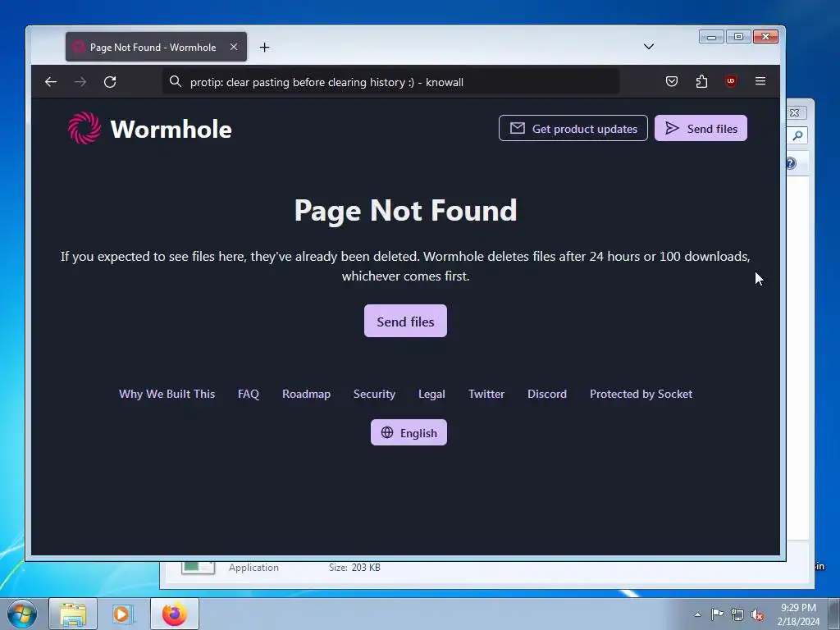Screen dimensions: 840x630
Task: Open the Security footer link
Action: coord(374,395)
